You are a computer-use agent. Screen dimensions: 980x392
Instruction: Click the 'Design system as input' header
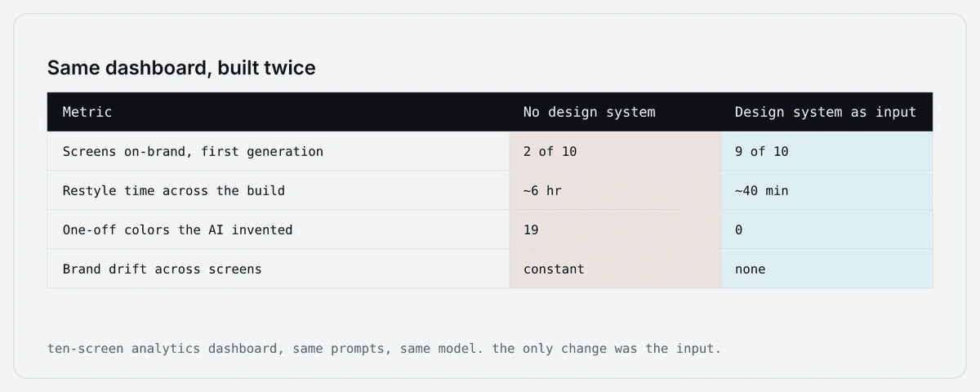click(826, 112)
